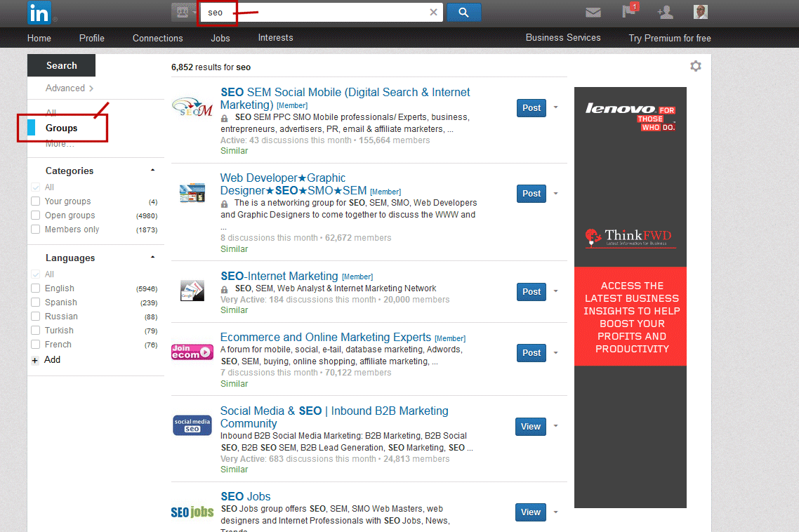Click the add connections icon
The width and height of the screenshot is (799, 532).
tap(665, 12)
